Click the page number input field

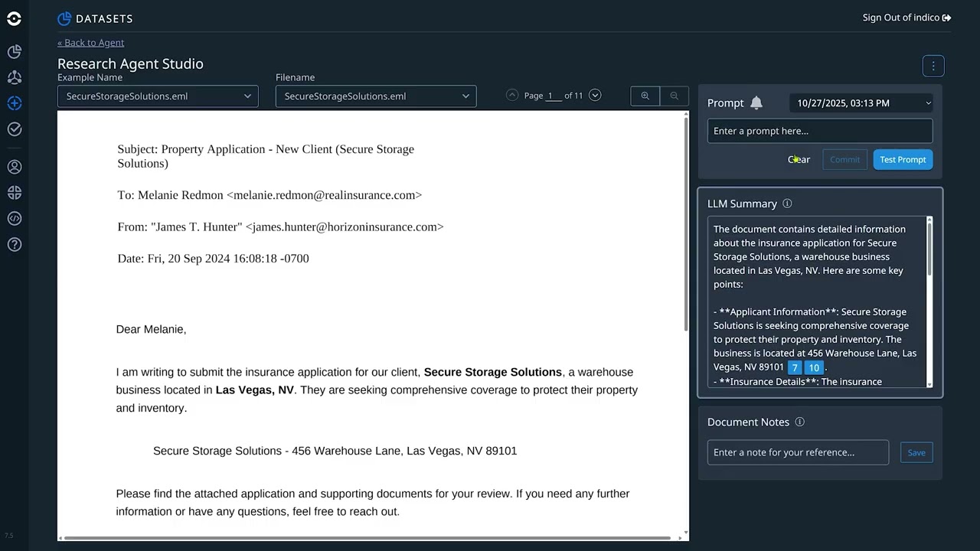(554, 96)
